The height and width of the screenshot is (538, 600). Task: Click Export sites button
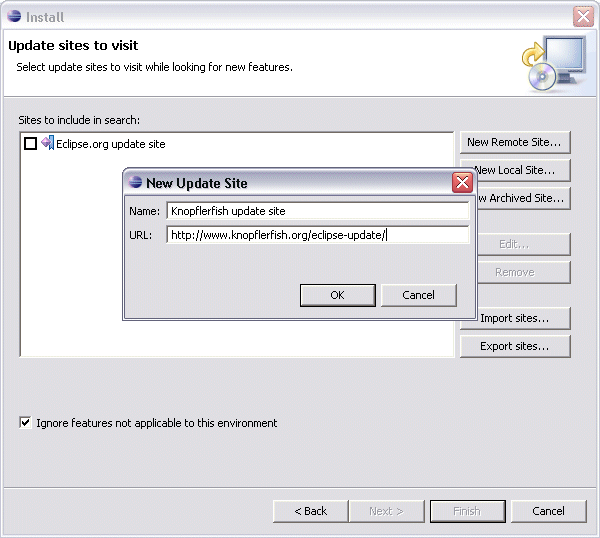(514, 346)
